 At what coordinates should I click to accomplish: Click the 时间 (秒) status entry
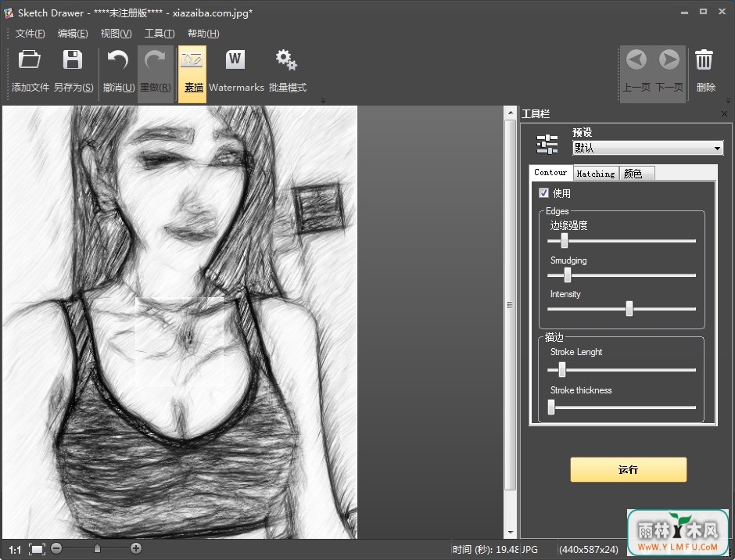click(x=485, y=549)
